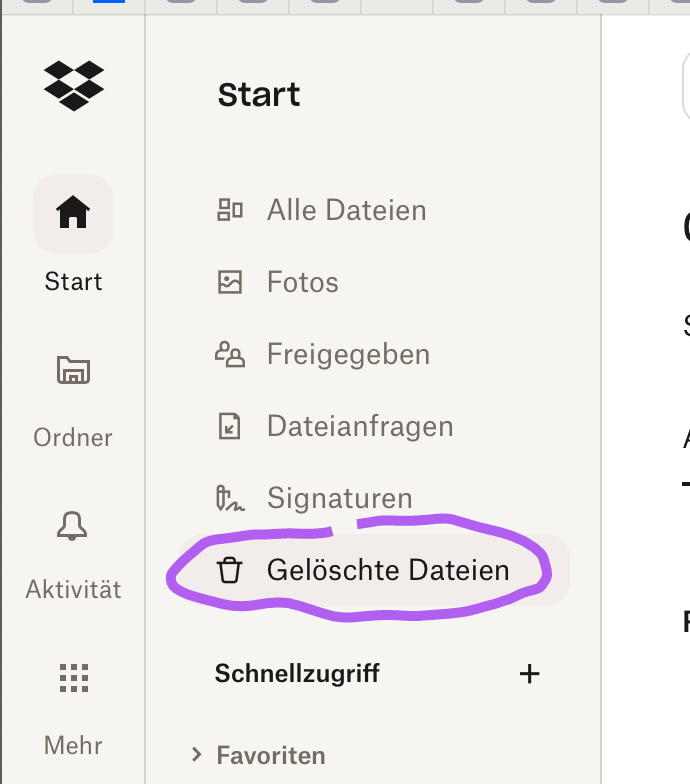This screenshot has width=690, height=784.
Task: Click the Fotos image icon
Action: 230,282
